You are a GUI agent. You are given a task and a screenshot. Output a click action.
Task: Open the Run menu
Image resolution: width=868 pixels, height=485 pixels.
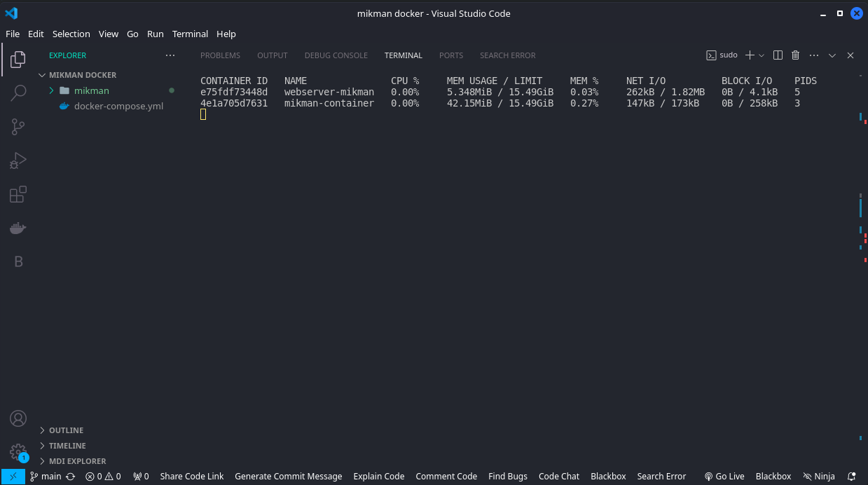point(156,34)
